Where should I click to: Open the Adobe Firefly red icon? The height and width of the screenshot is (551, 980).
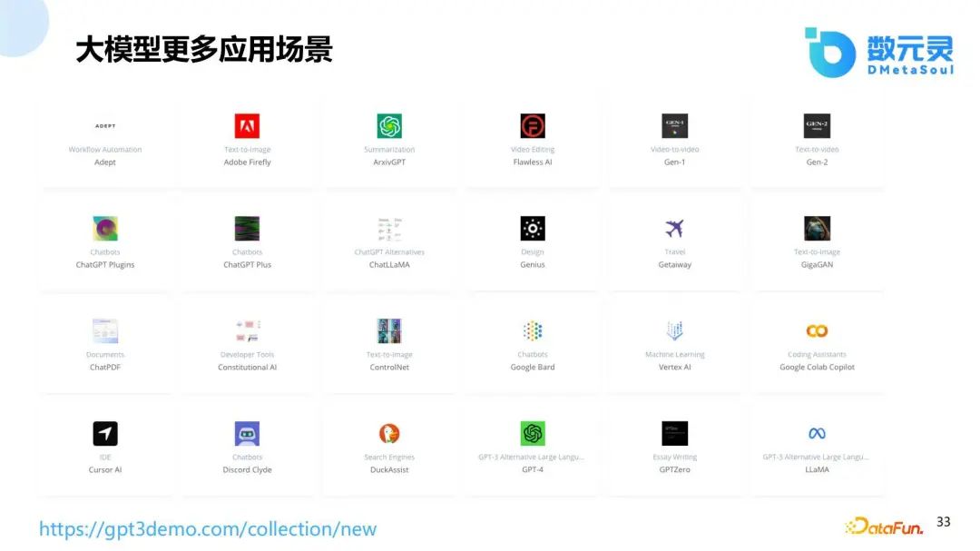[247, 125]
